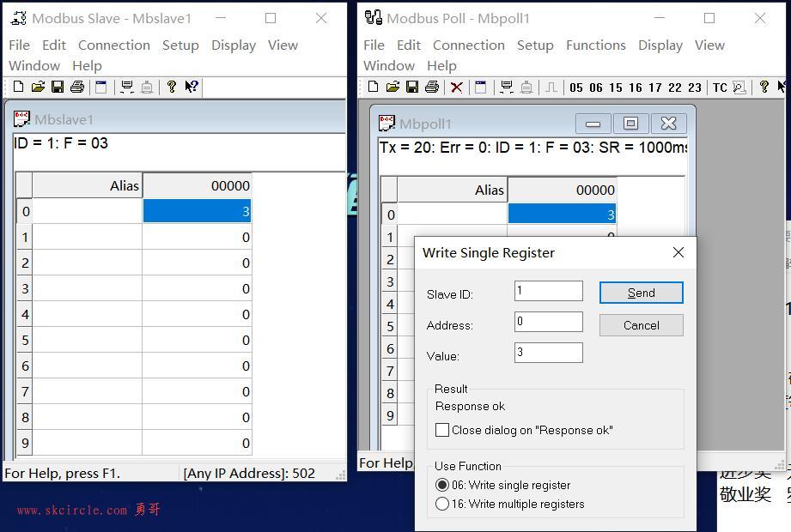Viewport: 791px width, 532px height.
Task: Click Connect icon in Modbus Poll toolbar
Action: [507, 87]
